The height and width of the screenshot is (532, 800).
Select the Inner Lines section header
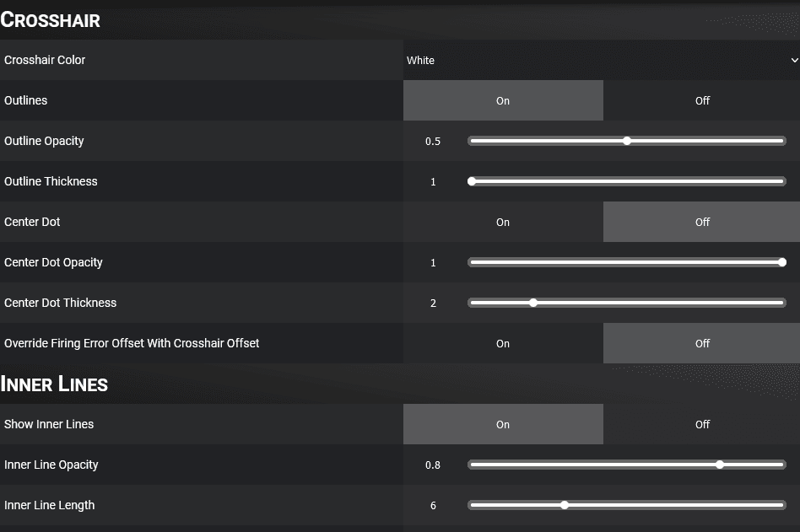54,384
